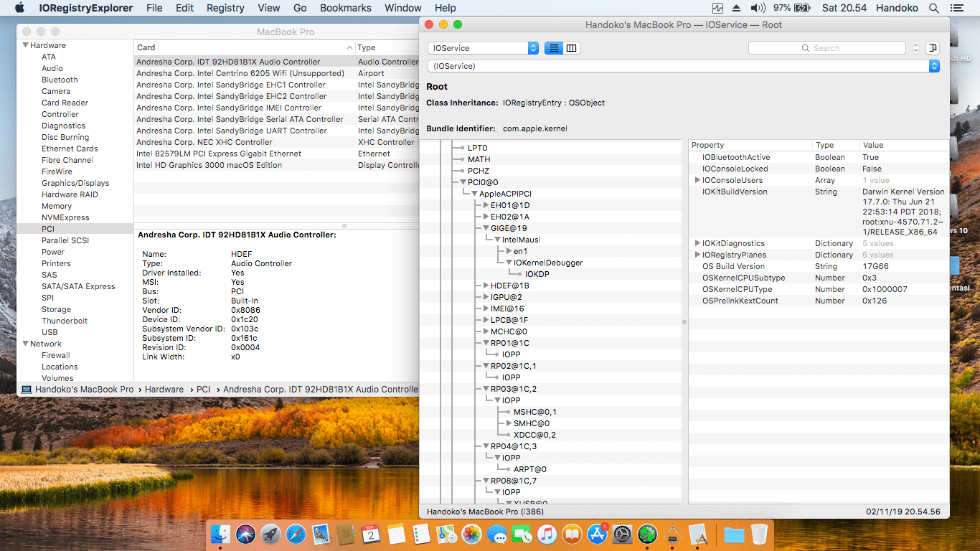Select Intel HD Graphics 3000 macOS Edition row
The width and height of the screenshot is (980, 551).
[x=276, y=165]
